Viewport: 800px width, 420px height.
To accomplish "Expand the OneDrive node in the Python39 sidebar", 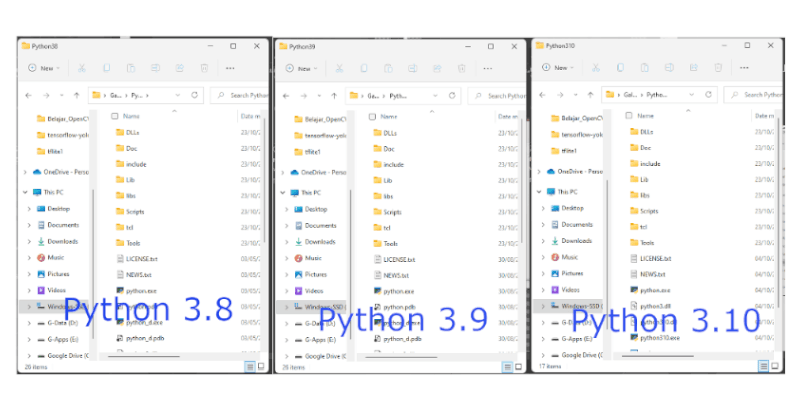I will tap(283, 172).
